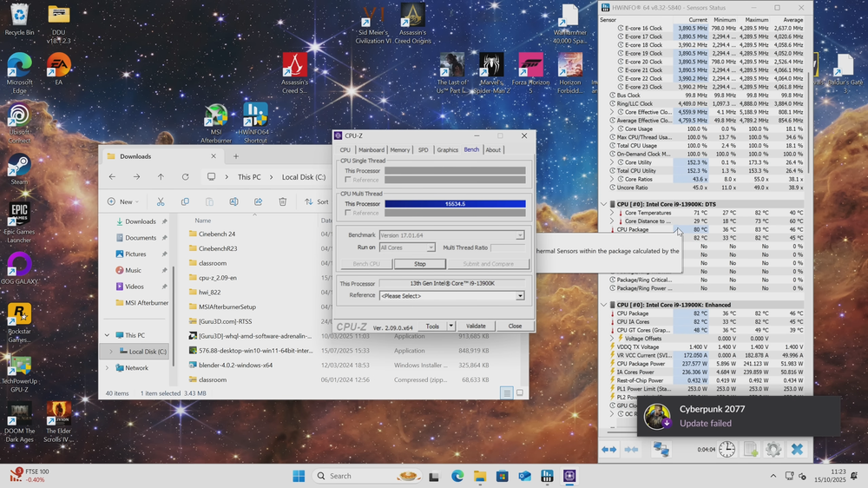The height and width of the screenshot is (488, 868).
Task: Click HWiNFO network remote monitoring icon
Action: [661, 449]
